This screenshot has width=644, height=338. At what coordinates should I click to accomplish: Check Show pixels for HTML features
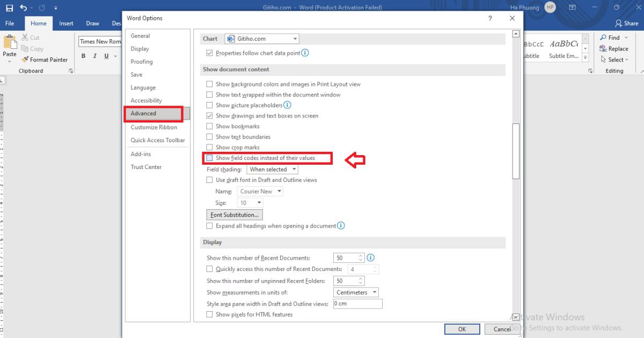point(210,314)
